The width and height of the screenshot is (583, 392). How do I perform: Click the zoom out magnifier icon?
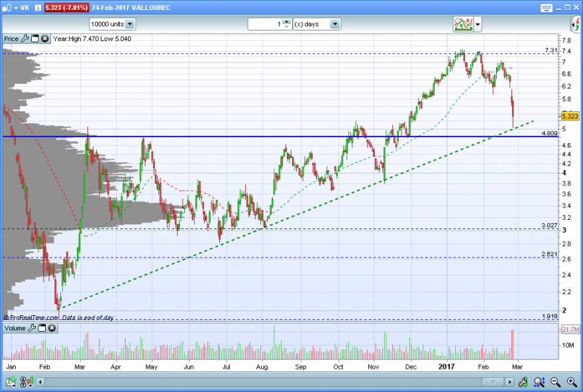click(x=555, y=381)
